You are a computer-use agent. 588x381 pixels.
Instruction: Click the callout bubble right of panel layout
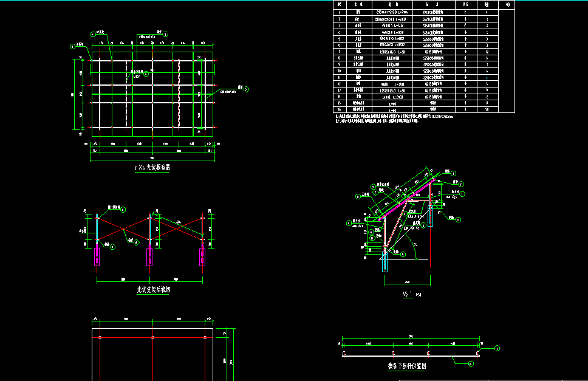coord(246,88)
